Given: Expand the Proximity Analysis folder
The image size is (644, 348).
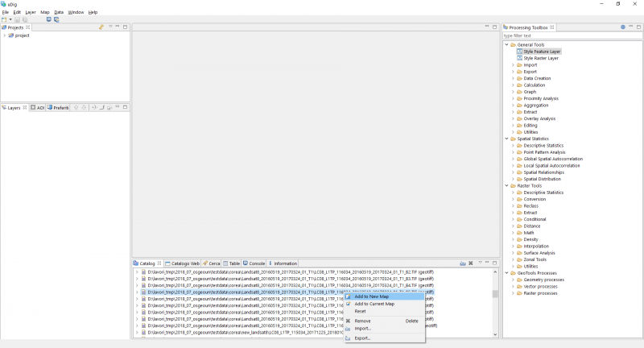Looking at the screenshot, I should pos(513,98).
